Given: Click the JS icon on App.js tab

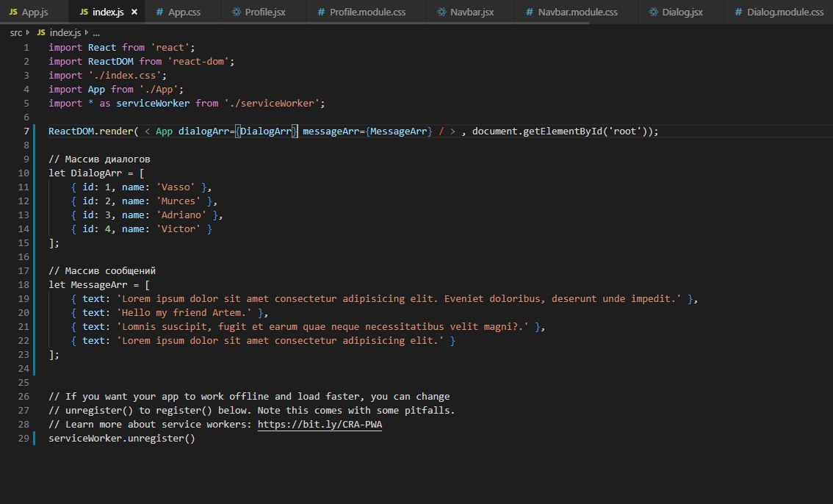Looking at the screenshot, I should pos(13,12).
